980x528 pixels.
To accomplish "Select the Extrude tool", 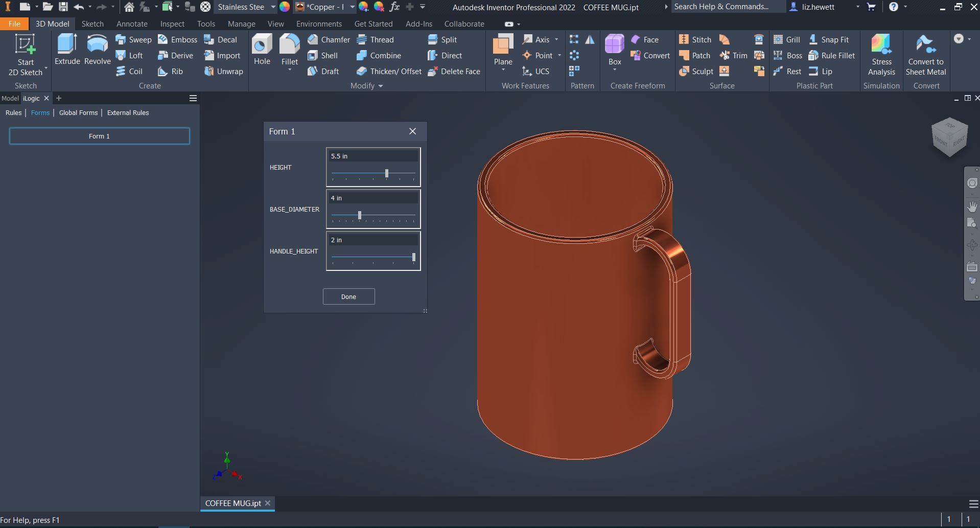I will click(x=67, y=50).
